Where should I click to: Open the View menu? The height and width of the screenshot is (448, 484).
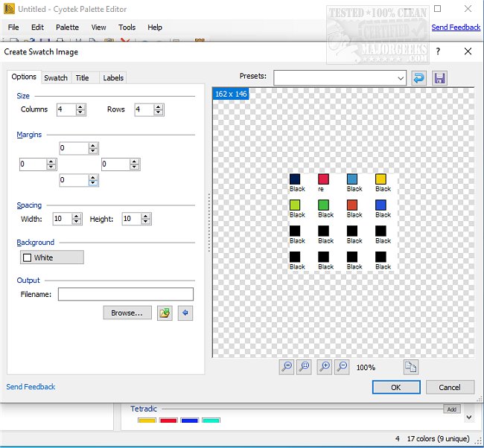pyautogui.click(x=98, y=27)
